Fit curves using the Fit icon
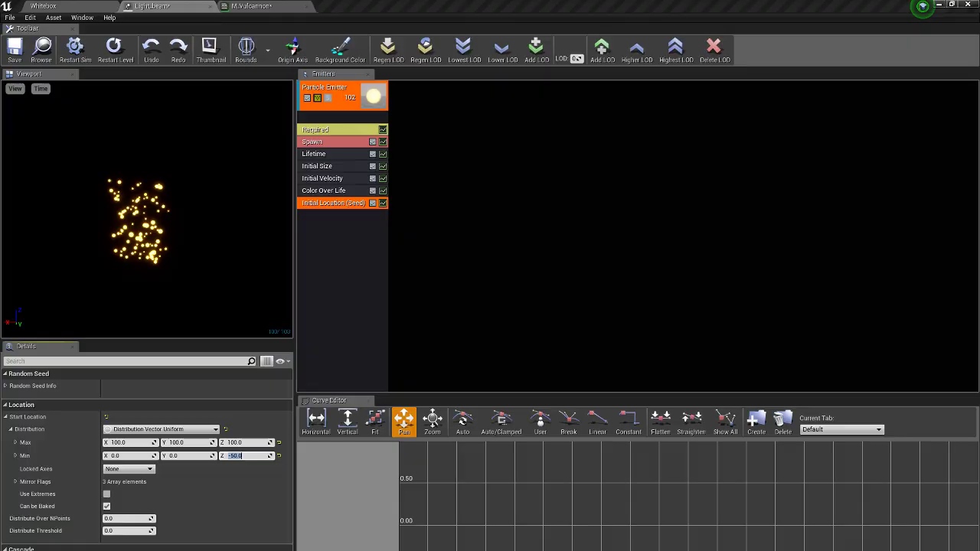Image resolution: width=980 pixels, height=551 pixels. 375,422
